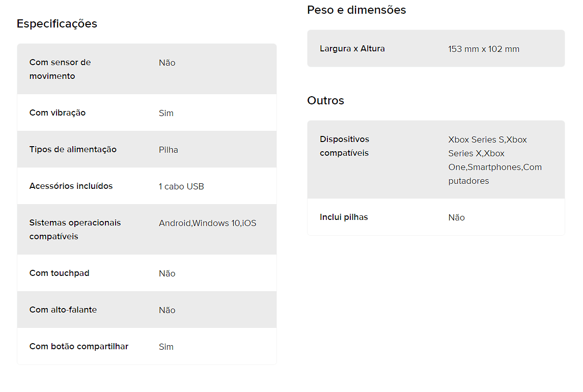The height and width of the screenshot is (392, 583).
Task: Click the 'Sim' value for Com vibração
Action: tap(166, 113)
